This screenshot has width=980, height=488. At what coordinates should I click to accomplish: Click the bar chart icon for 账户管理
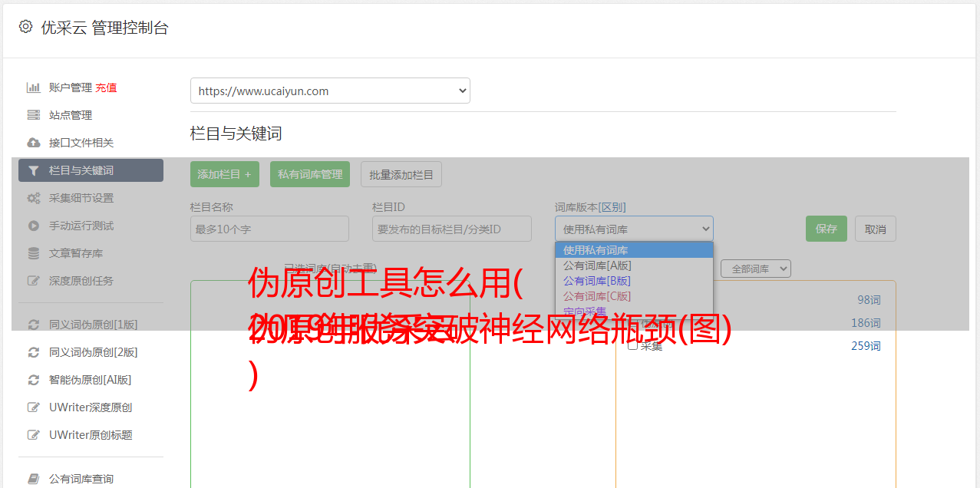(x=34, y=87)
